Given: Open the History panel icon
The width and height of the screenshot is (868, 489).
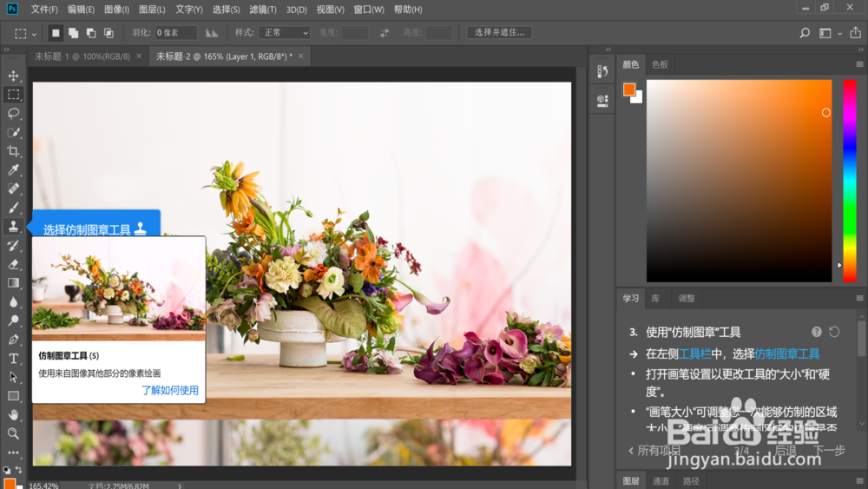Looking at the screenshot, I should click(602, 71).
